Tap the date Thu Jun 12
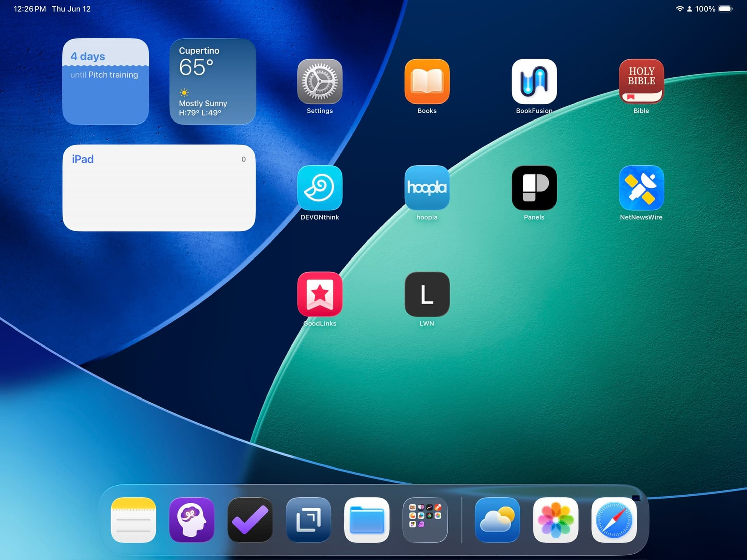 tap(71, 9)
